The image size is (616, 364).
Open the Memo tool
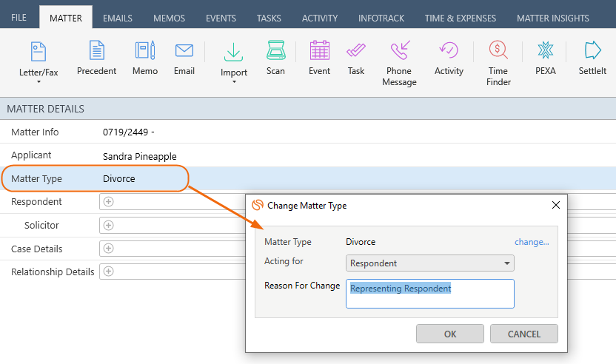[x=145, y=58]
